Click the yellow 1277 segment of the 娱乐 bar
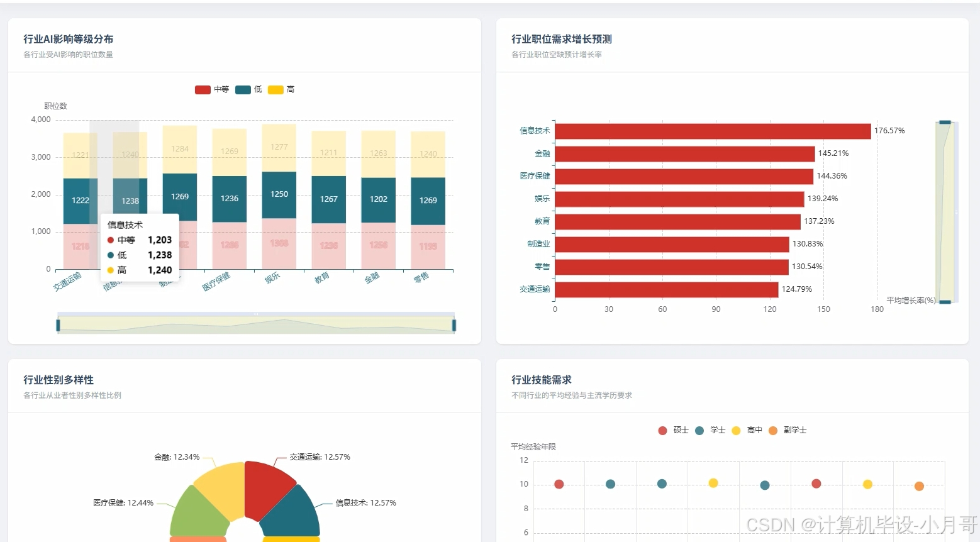Image resolution: width=980 pixels, height=542 pixels. [279, 148]
